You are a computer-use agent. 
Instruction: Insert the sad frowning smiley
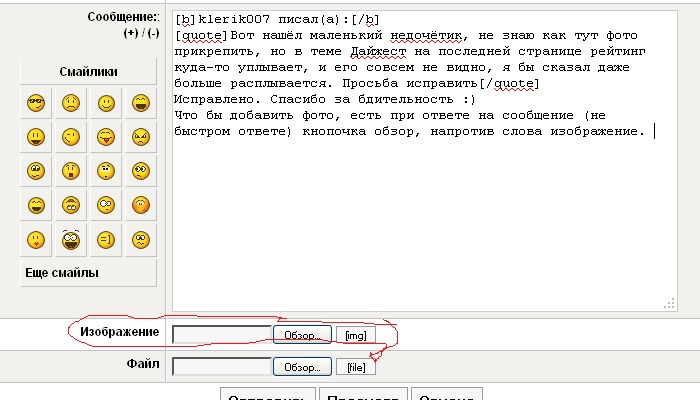point(71,102)
